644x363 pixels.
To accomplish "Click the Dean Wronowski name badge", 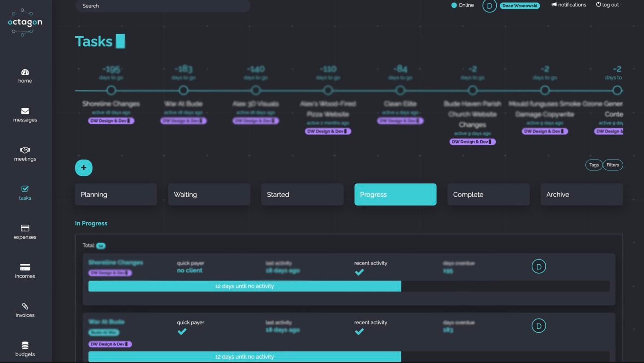I will (520, 6).
